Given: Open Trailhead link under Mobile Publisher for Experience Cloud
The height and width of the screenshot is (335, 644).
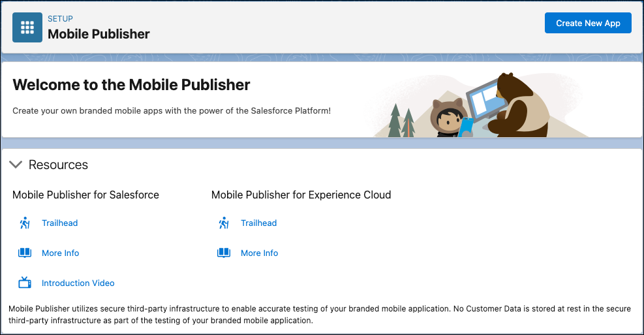Looking at the screenshot, I should point(259,223).
